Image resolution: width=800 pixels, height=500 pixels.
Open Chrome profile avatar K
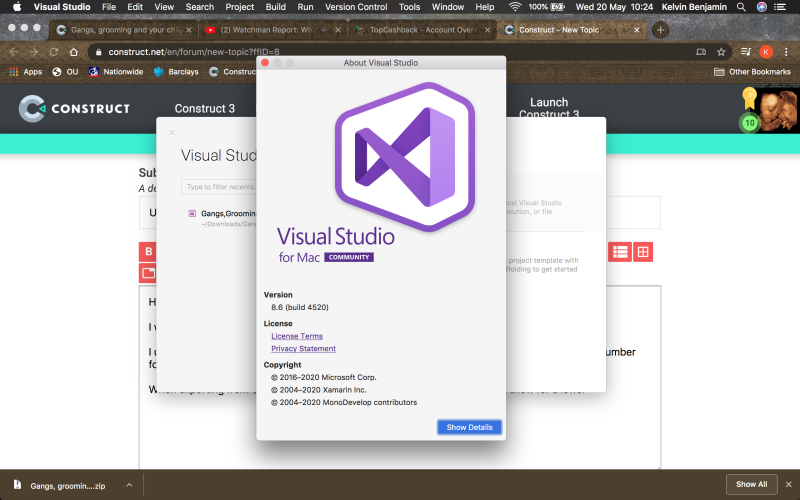tap(766, 52)
